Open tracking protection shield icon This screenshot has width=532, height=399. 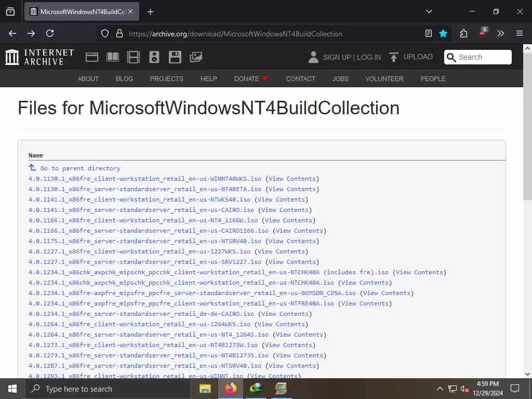(x=105, y=33)
